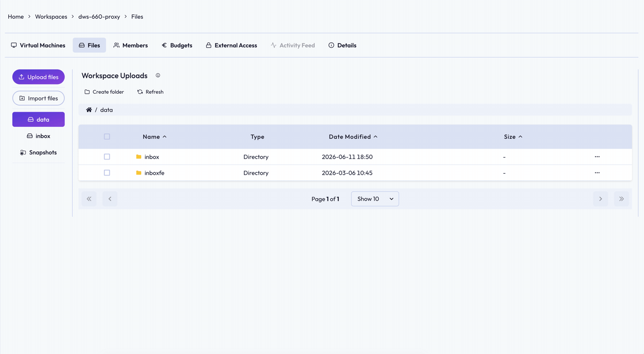Click Directory type cell in inboxfe row
This screenshot has width=644, height=354.
[x=256, y=173]
